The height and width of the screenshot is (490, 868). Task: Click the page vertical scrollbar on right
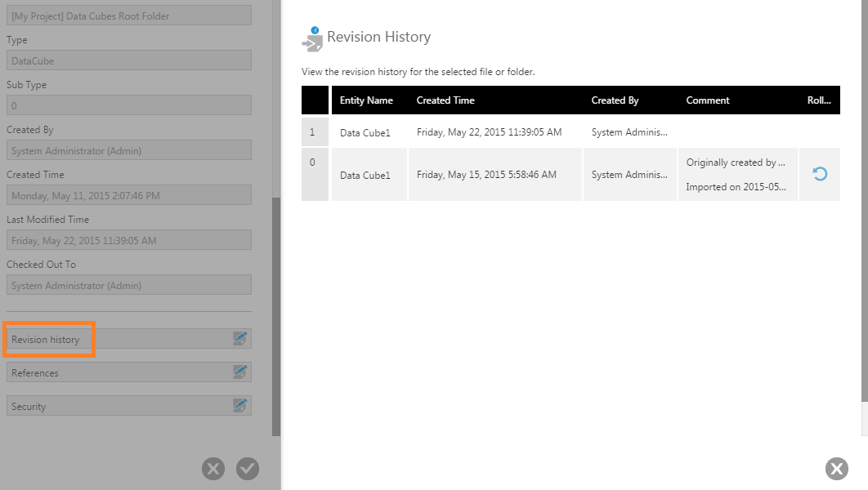pyautogui.click(x=865, y=202)
